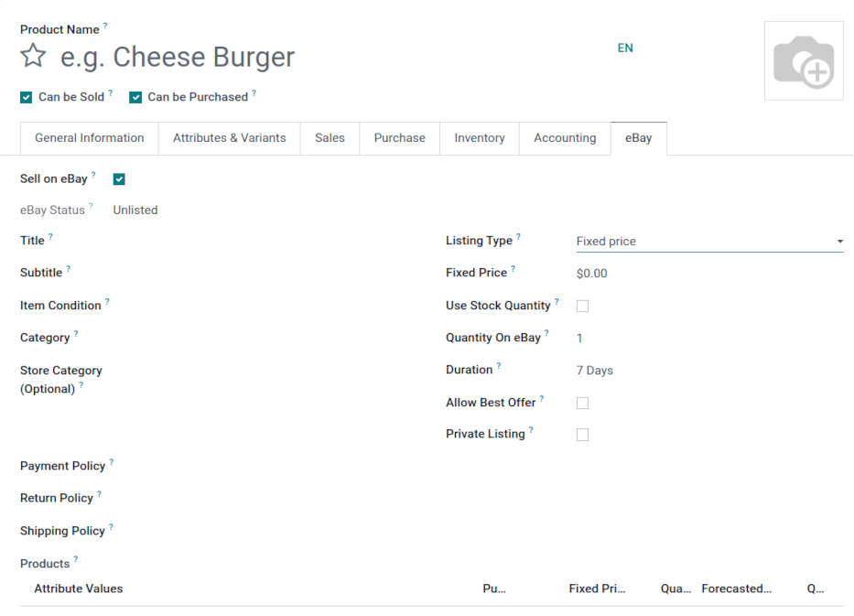Mark the product as favorite with the star
The height and width of the screenshot is (616, 854).
[x=33, y=56]
